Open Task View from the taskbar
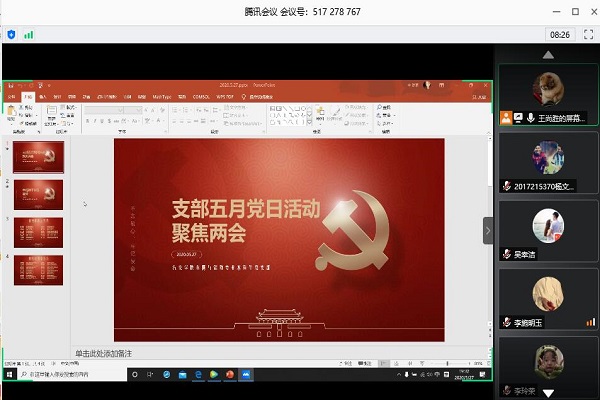The image size is (600, 400). pyautogui.click(x=150, y=374)
